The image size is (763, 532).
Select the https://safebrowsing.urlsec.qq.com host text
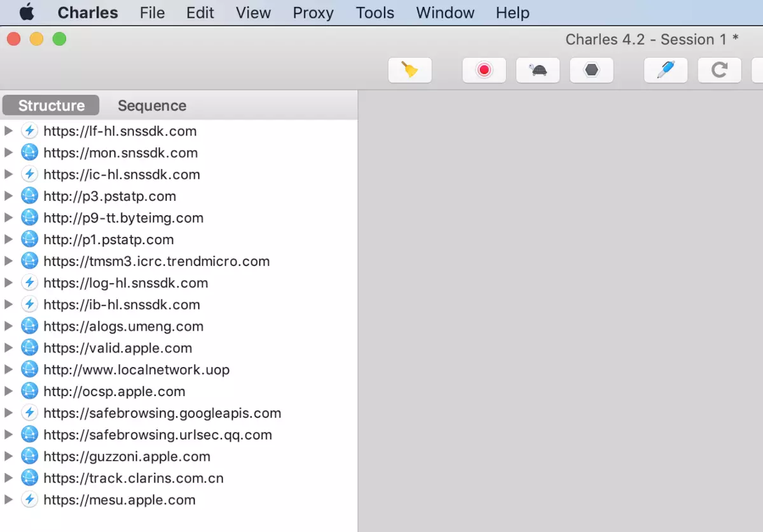click(158, 435)
